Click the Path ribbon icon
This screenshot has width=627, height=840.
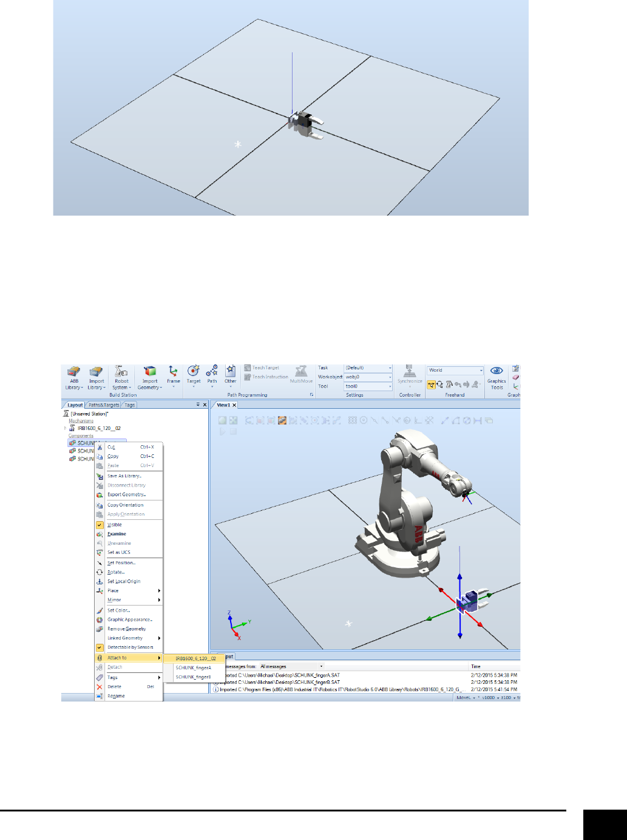click(212, 371)
